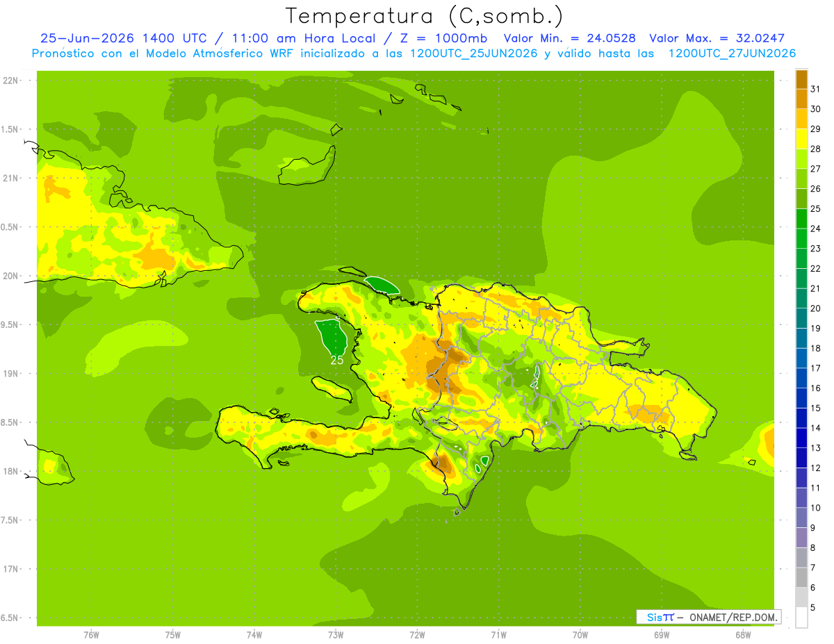This screenshot has height=644, width=834.
Task: Click the legend value 14
Action: 816,428
